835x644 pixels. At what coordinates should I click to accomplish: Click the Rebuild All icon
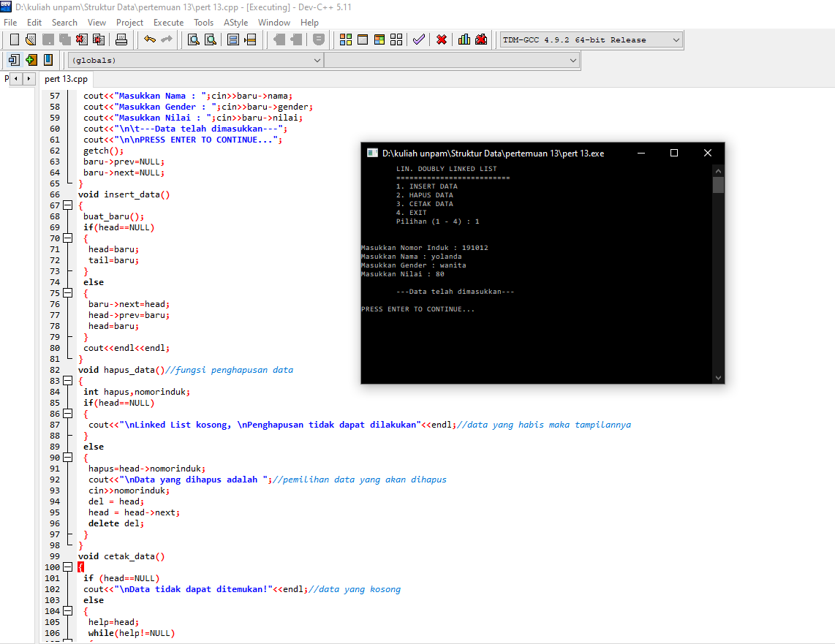(396, 39)
